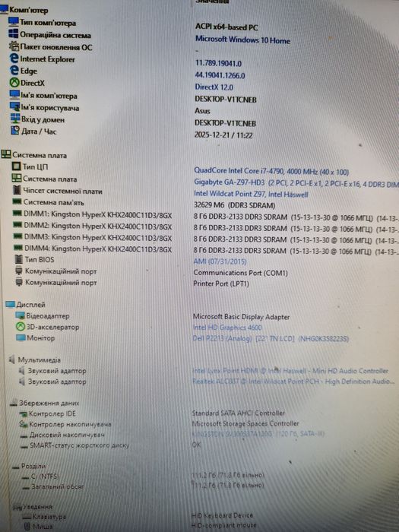The image size is (399, 532).
Task: Click the Монітор row icon
Action: [21, 337]
